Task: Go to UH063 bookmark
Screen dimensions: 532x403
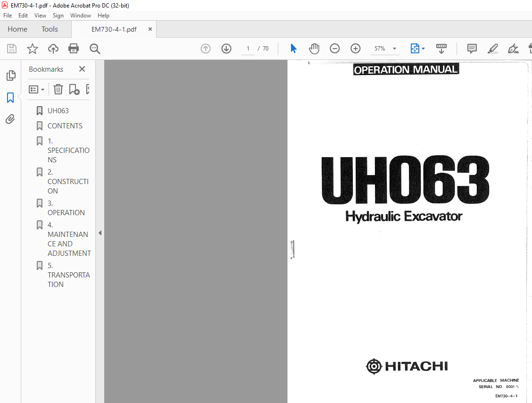Action: (x=58, y=111)
